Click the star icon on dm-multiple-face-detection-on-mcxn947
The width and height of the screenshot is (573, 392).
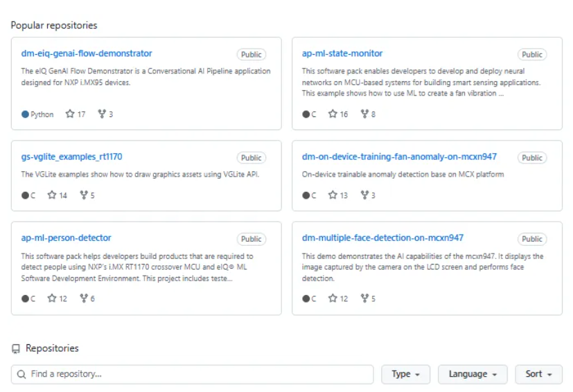coord(333,299)
